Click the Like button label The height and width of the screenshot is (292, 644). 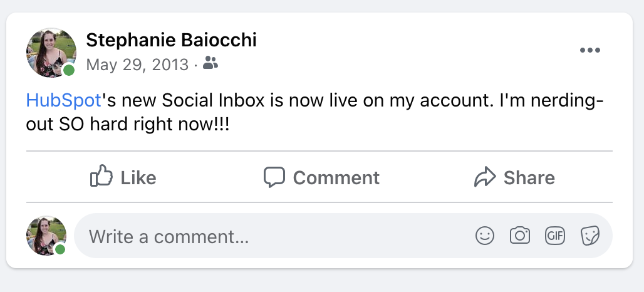(x=138, y=178)
